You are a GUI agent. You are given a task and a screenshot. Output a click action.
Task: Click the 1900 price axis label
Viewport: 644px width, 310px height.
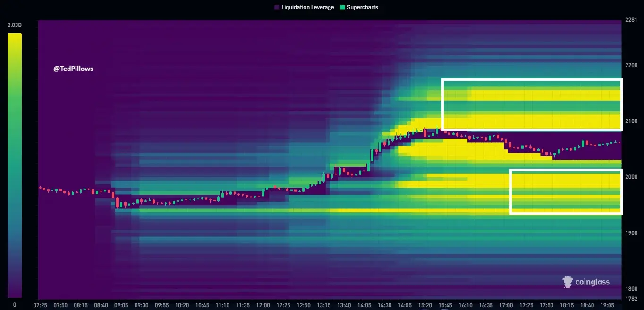[x=631, y=232]
